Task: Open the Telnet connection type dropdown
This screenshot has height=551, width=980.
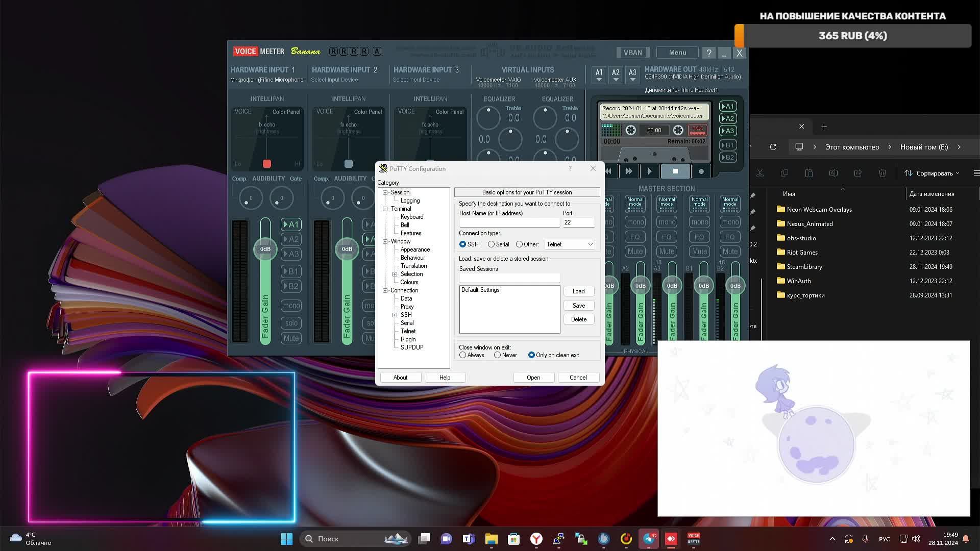Action: tap(570, 244)
